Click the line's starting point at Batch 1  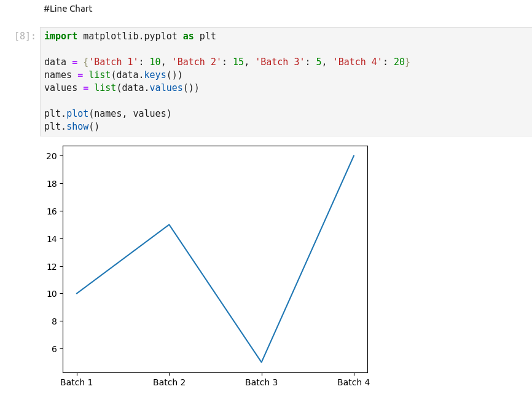click(x=77, y=293)
